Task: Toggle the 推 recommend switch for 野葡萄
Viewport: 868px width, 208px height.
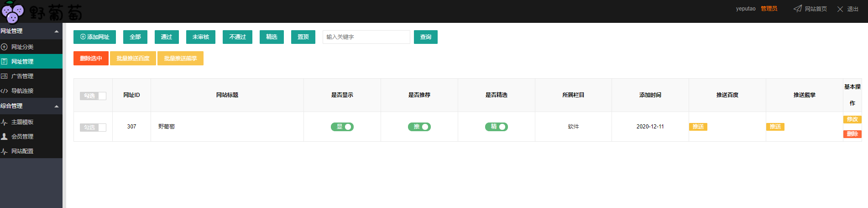Action: tap(419, 127)
